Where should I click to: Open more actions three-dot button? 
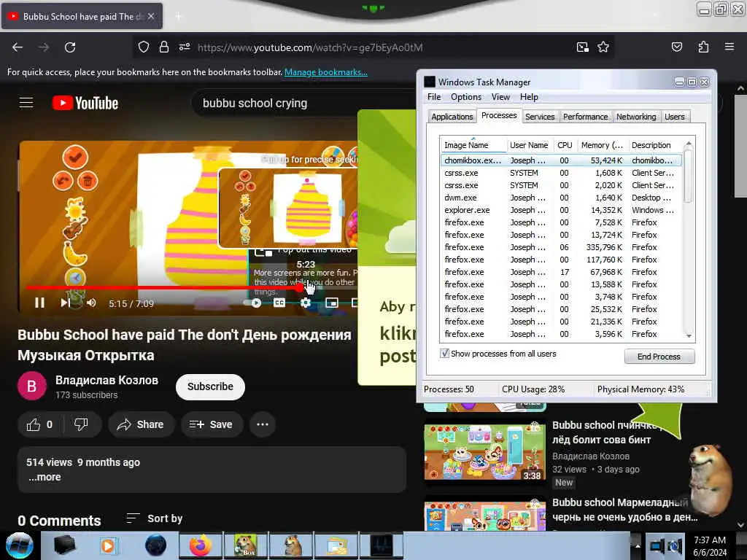(x=263, y=424)
